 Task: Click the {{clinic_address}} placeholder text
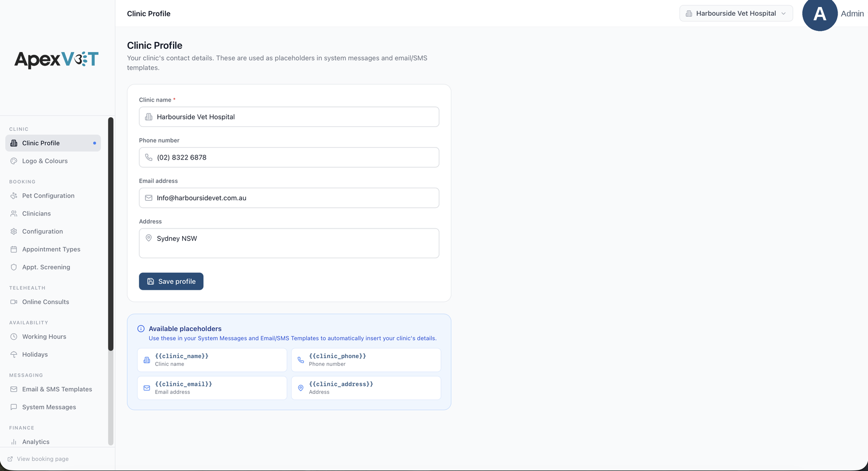(341, 384)
